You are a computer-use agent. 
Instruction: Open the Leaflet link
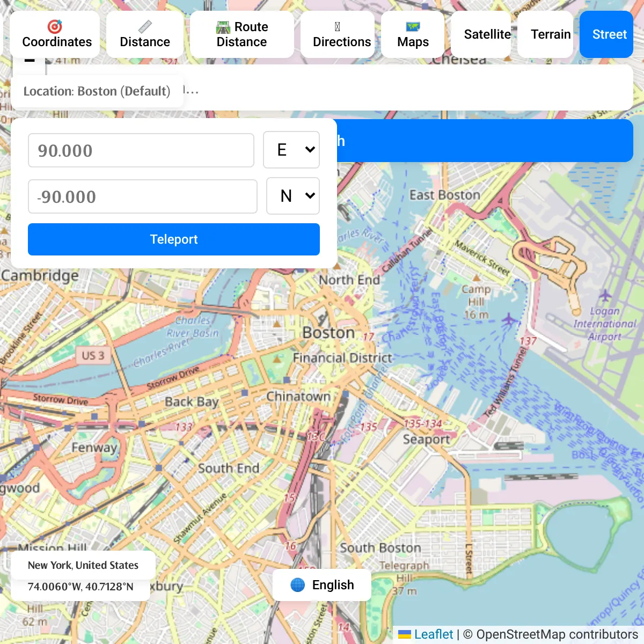coord(434,634)
